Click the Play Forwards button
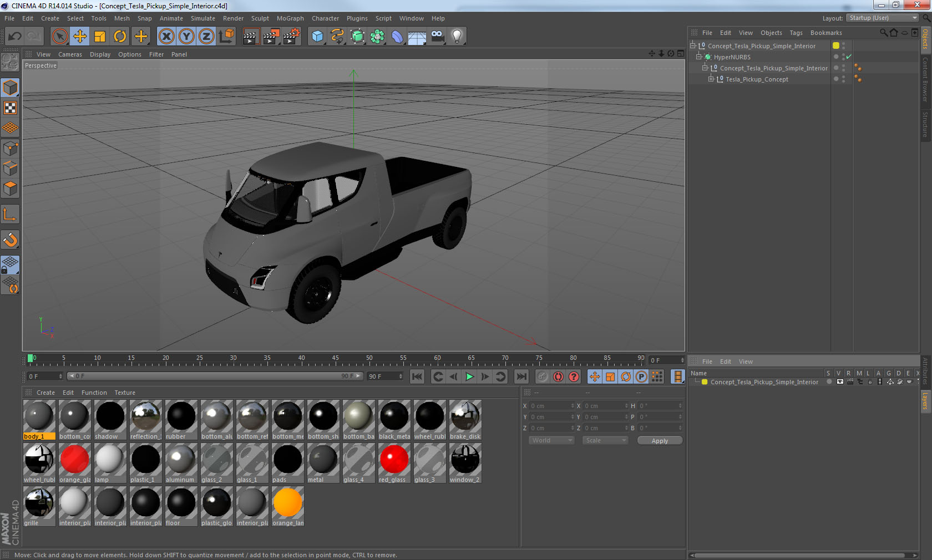932x560 pixels. tap(469, 376)
